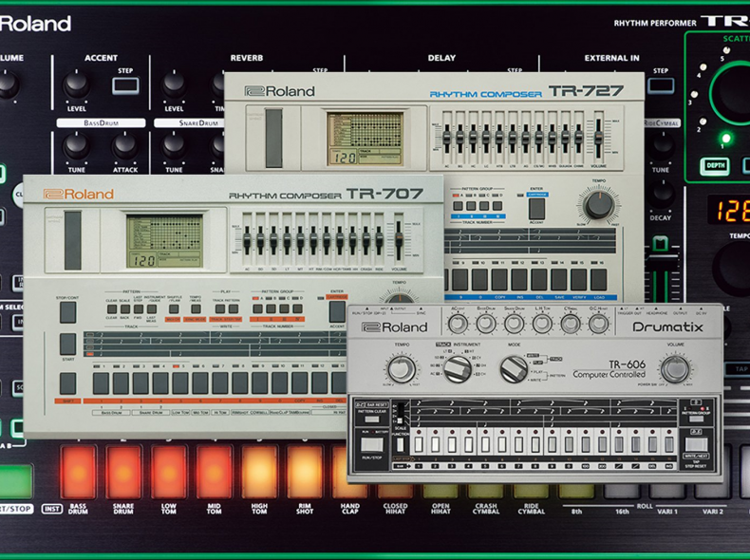Click the TR-707 SCALE button
The height and width of the screenshot is (560, 750).
click(x=124, y=308)
